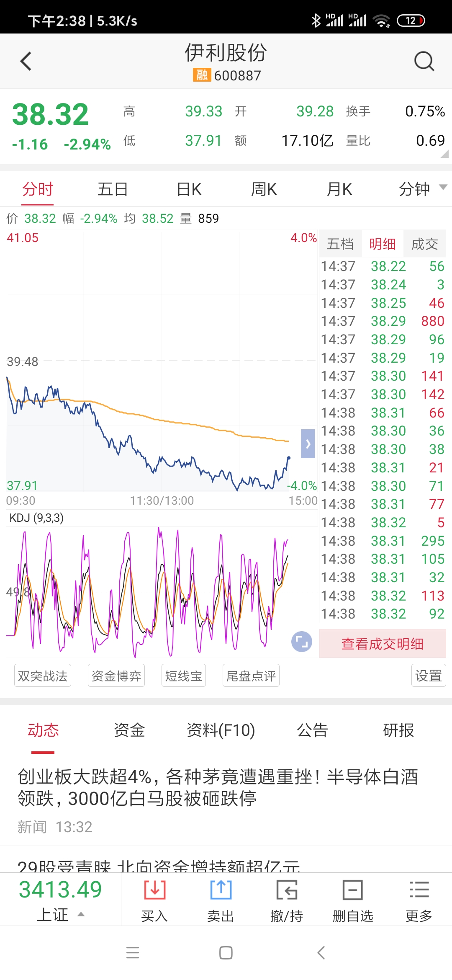Switch to 周K chart tab

point(264,189)
